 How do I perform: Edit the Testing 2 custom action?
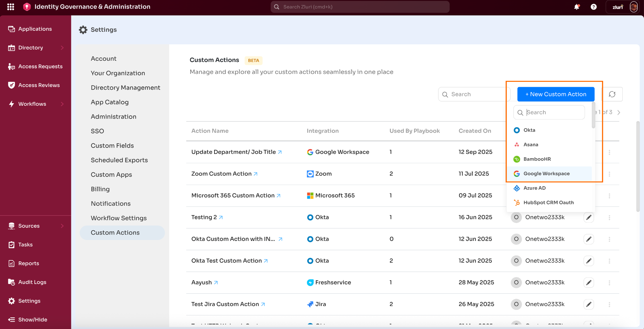pyautogui.click(x=589, y=217)
